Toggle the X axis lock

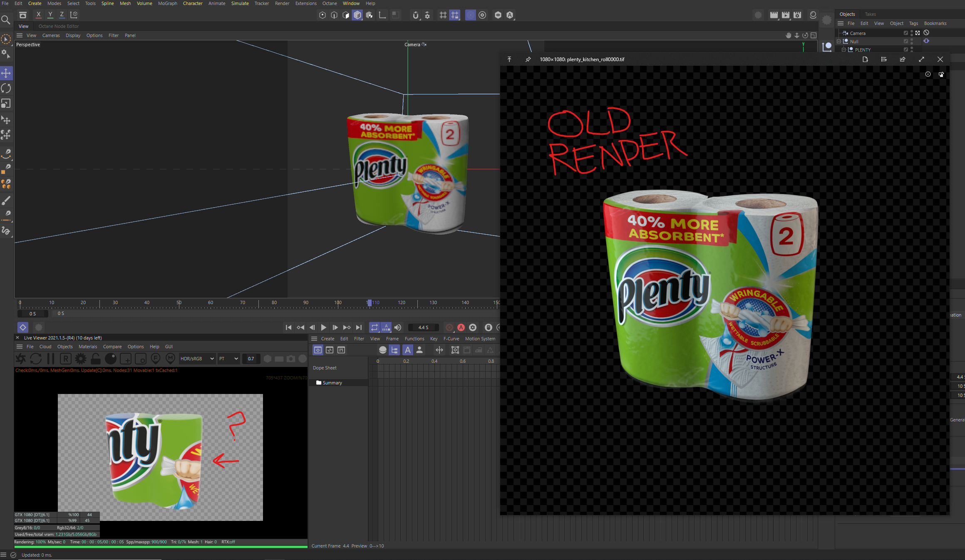pyautogui.click(x=39, y=15)
